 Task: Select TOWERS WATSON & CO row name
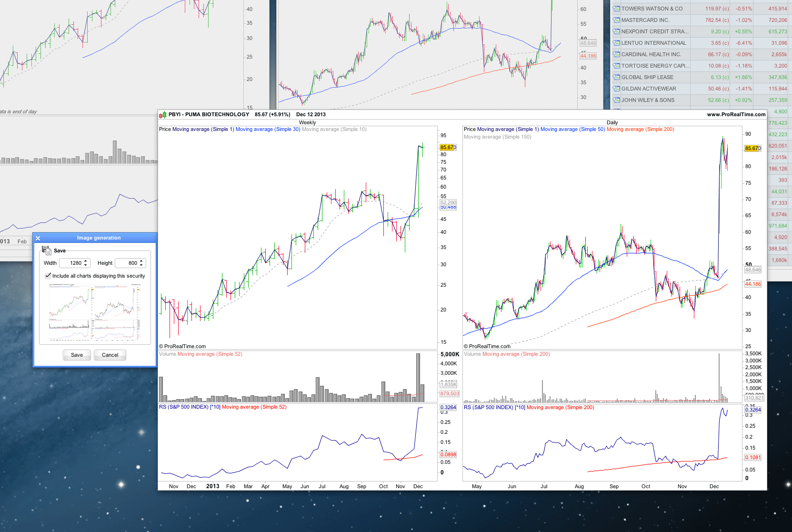coord(652,9)
